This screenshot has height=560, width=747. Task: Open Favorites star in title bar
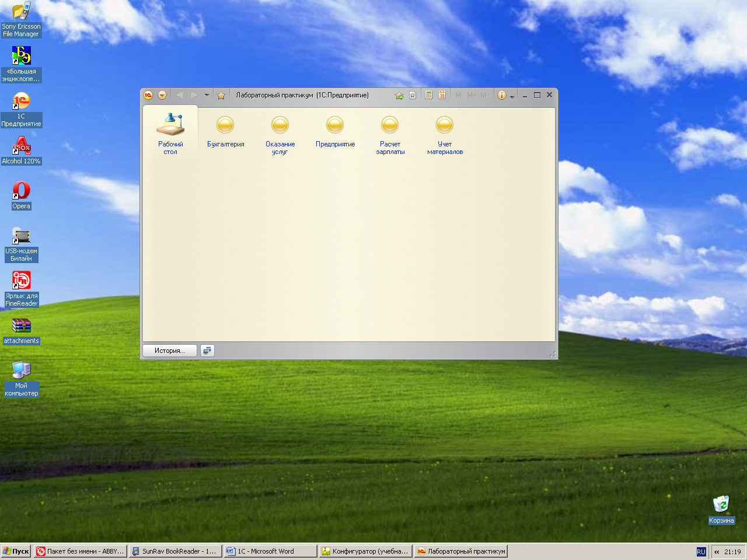(221, 95)
